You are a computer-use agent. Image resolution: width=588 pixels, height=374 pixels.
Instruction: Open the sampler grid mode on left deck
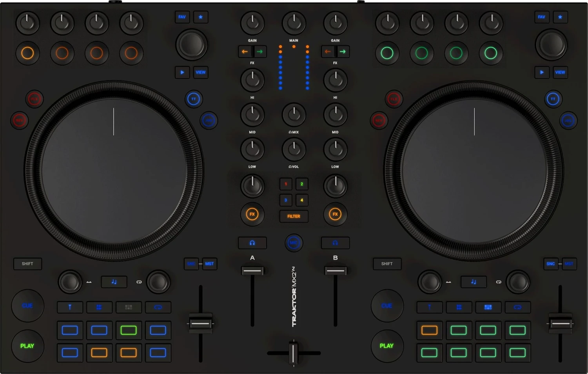pyautogui.click(x=129, y=307)
